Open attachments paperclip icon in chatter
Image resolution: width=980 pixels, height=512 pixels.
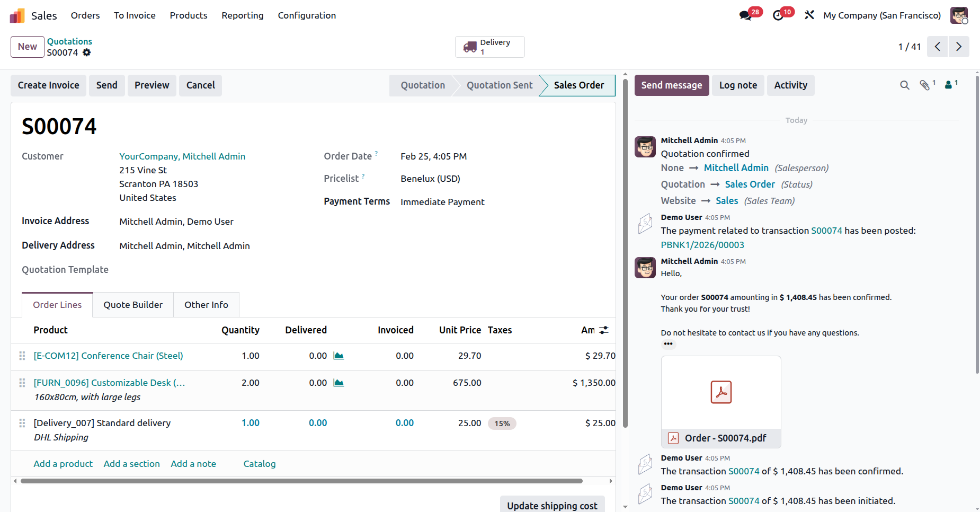(x=925, y=85)
